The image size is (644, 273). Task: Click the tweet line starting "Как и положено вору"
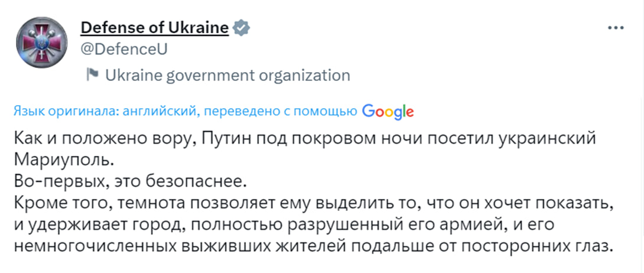coord(305,139)
